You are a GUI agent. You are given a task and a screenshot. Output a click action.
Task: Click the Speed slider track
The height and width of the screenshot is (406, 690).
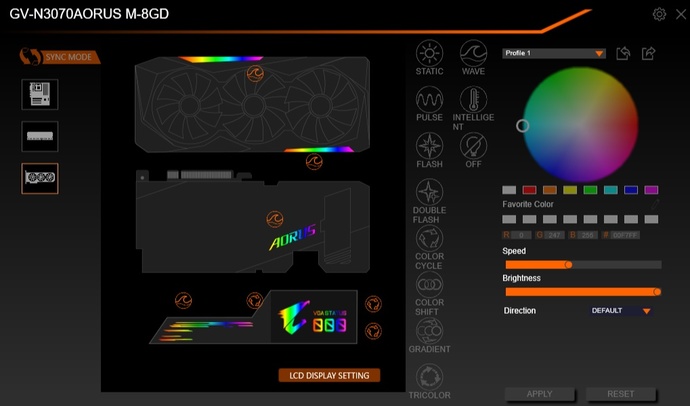pyautogui.click(x=583, y=265)
